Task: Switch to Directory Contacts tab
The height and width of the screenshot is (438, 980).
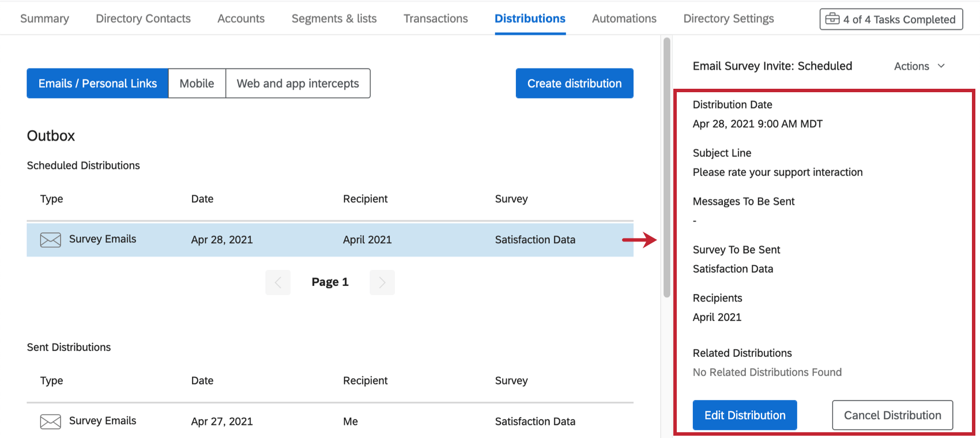Action: 143,18
